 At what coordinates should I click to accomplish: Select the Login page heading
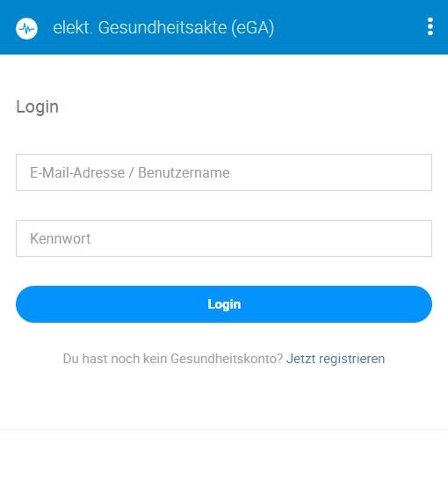[x=38, y=107]
